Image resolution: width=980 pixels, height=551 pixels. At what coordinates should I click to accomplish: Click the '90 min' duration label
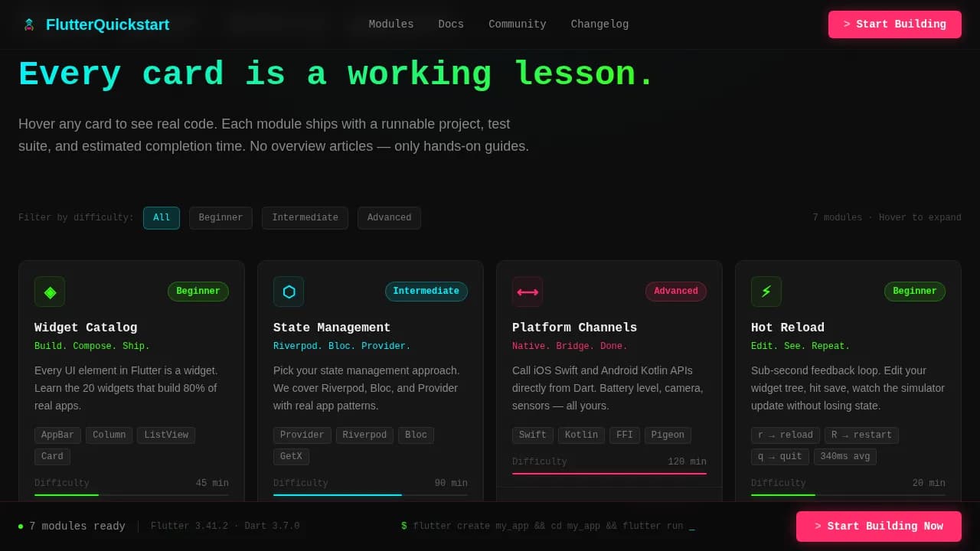click(451, 484)
